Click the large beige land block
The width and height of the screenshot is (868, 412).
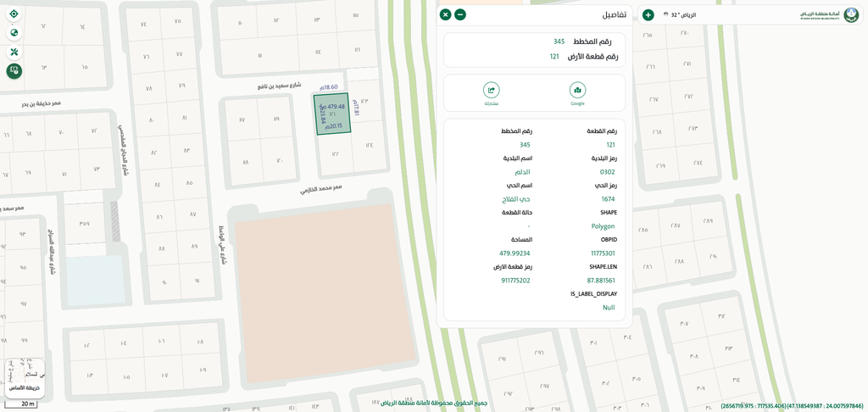325,287
